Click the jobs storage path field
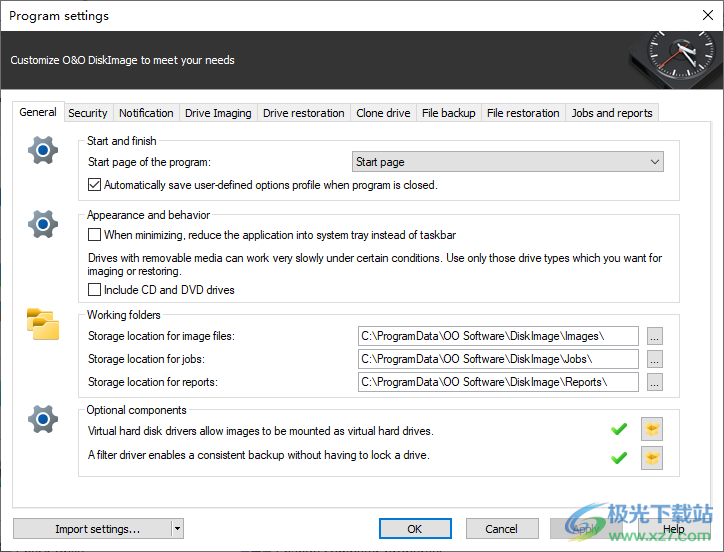The width and height of the screenshot is (724, 552). [x=498, y=359]
